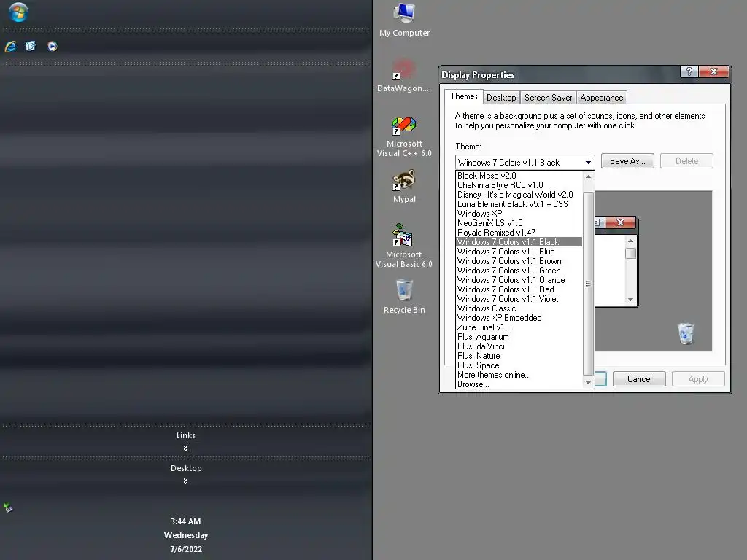Launch Windows Media Player quick launch icon
The height and width of the screenshot is (560, 747).
point(53,46)
